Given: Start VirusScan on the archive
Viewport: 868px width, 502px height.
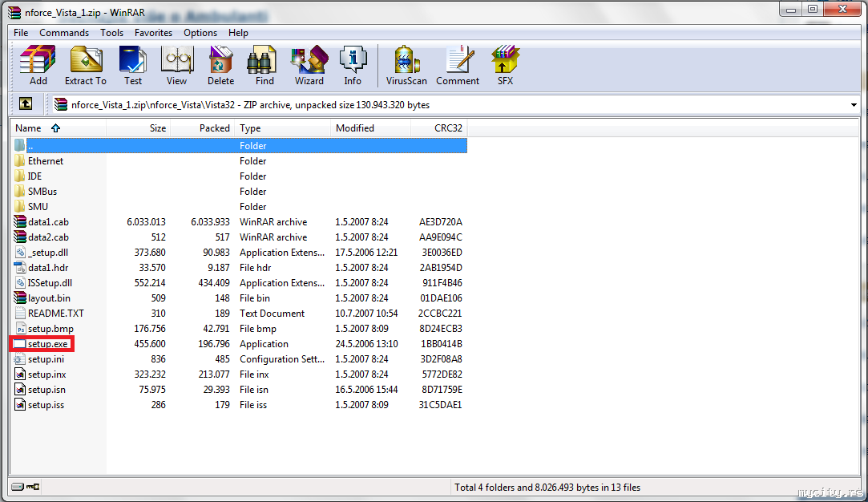Looking at the screenshot, I should 406,65.
